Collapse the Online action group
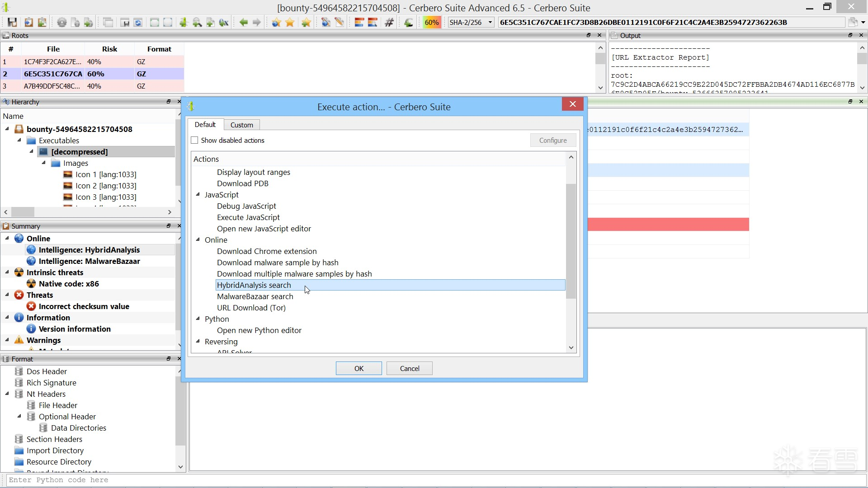868x488 pixels. pos(198,240)
